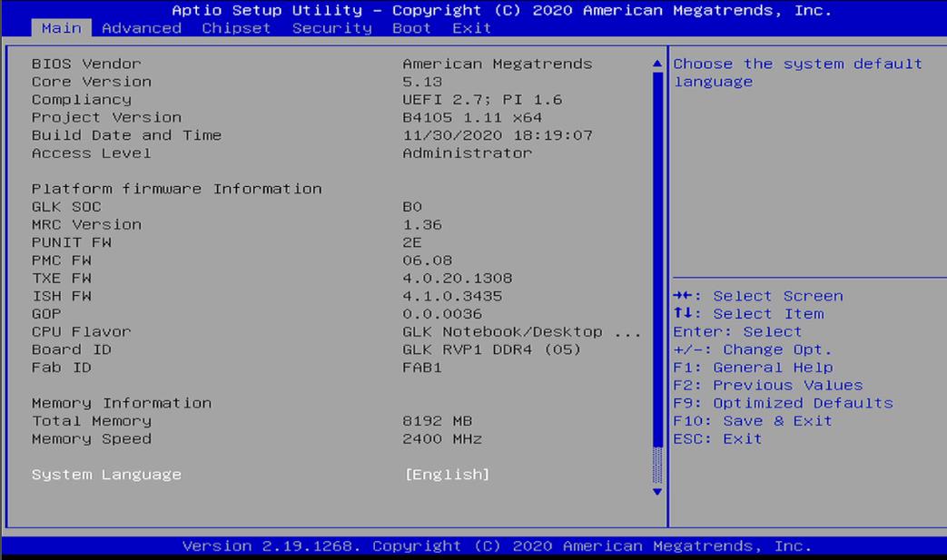
Task: Click the +/-: Change Opt. hint
Action: click(x=753, y=349)
